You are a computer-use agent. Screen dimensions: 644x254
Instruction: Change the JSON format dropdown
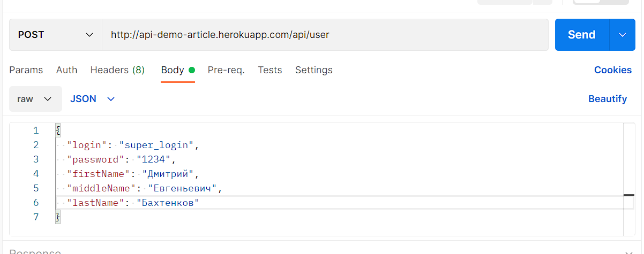coord(93,99)
